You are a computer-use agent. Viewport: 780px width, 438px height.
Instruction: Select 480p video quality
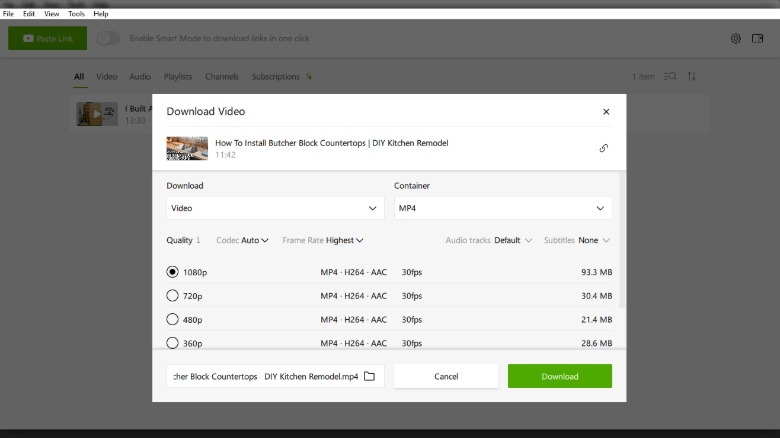173,320
